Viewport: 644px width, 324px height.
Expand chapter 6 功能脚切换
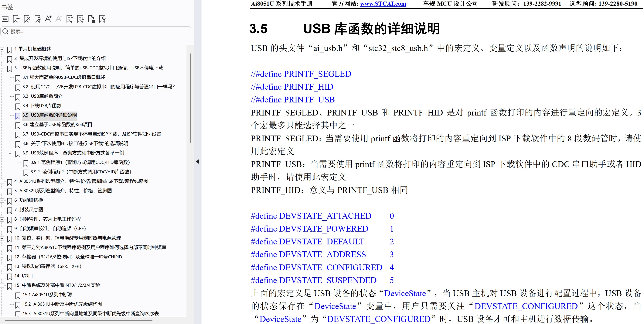(x=2, y=200)
